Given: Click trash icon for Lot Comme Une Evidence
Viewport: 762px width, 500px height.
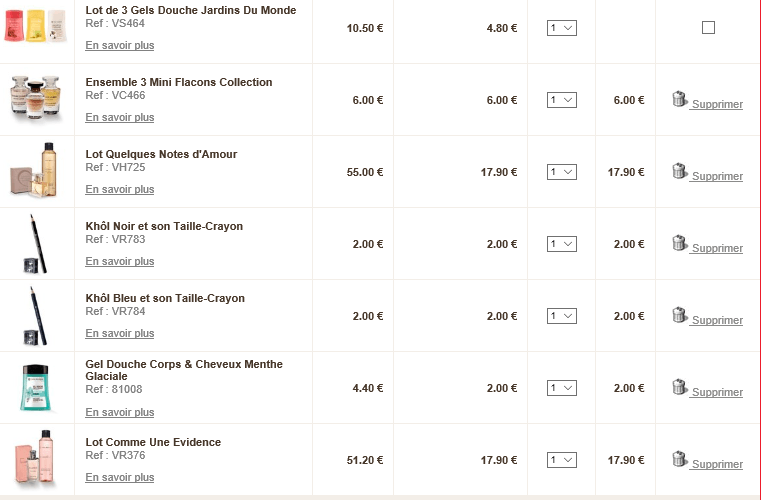Looking at the screenshot, I should tap(680, 459).
